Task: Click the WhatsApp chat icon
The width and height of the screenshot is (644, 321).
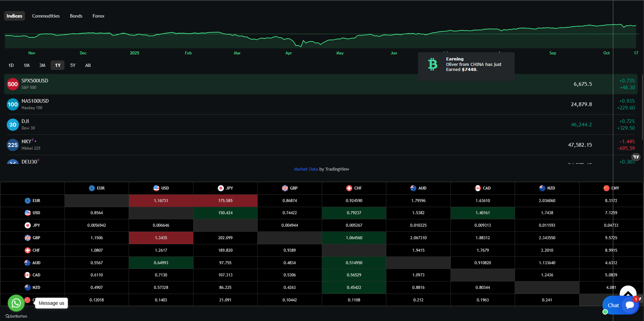Action: click(16, 303)
